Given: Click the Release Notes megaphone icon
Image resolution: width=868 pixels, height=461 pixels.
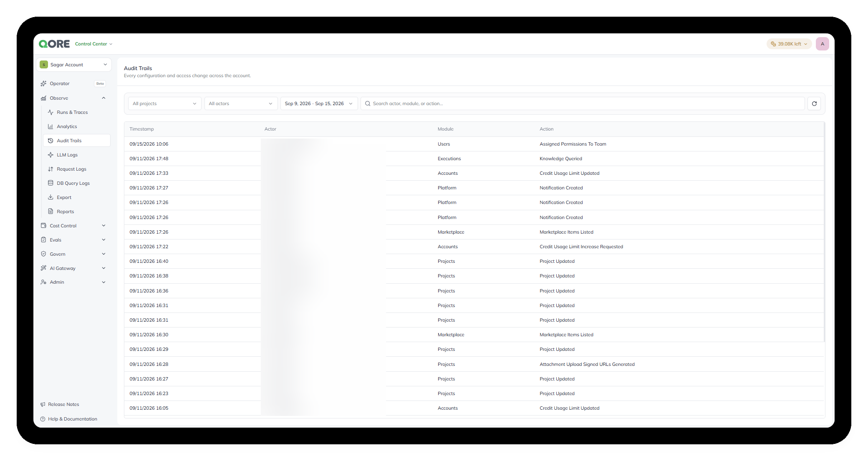Looking at the screenshot, I should pyautogui.click(x=43, y=404).
